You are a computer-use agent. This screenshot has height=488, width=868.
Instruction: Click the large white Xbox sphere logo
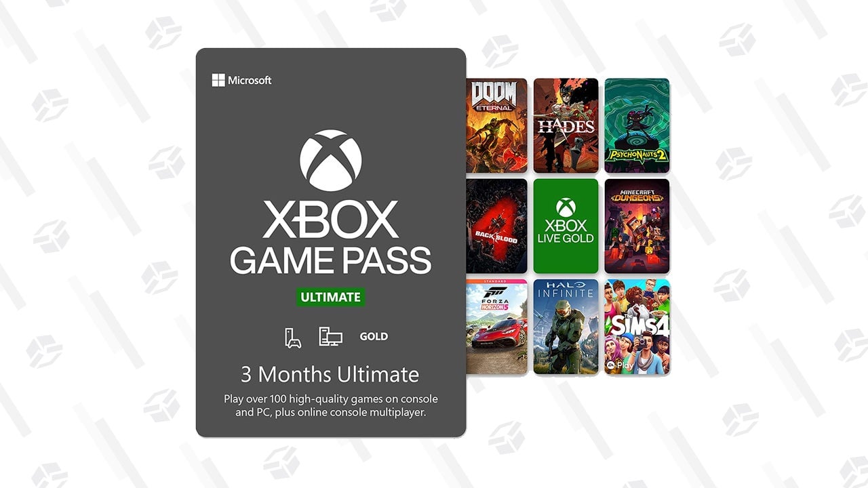click(x=331, y=161)
